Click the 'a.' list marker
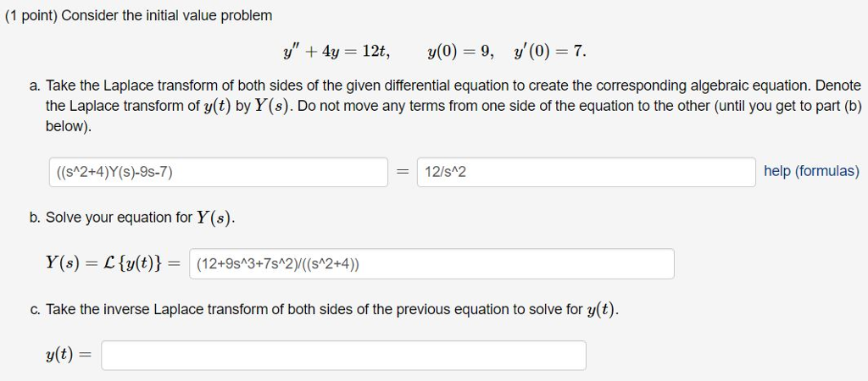This screenshot has height=381, width=868. click(36, 86)
